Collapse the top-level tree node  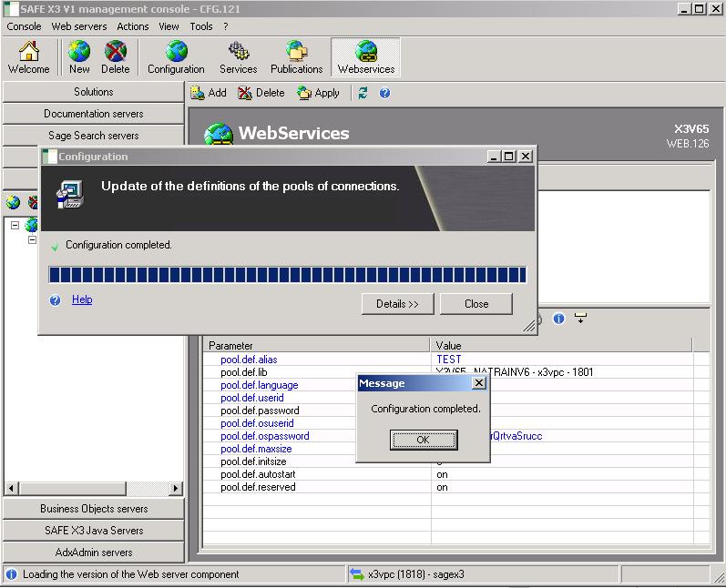tap(15, 226)
